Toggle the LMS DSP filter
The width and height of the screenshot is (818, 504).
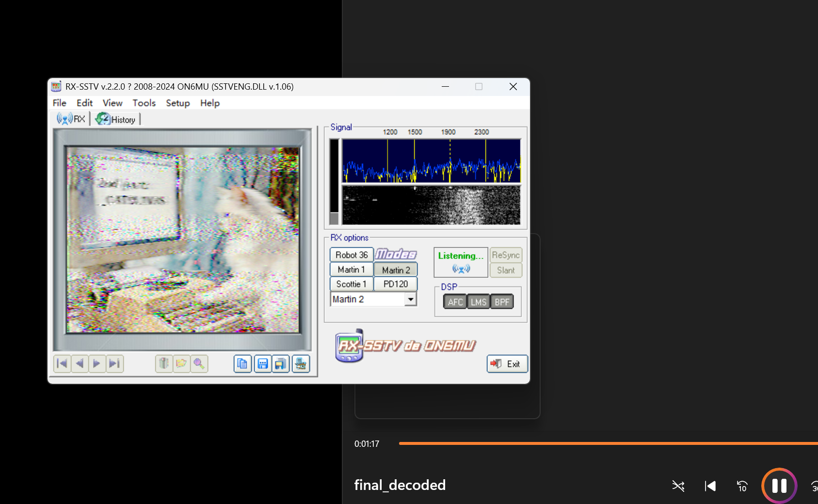click(x=478, y=302)
